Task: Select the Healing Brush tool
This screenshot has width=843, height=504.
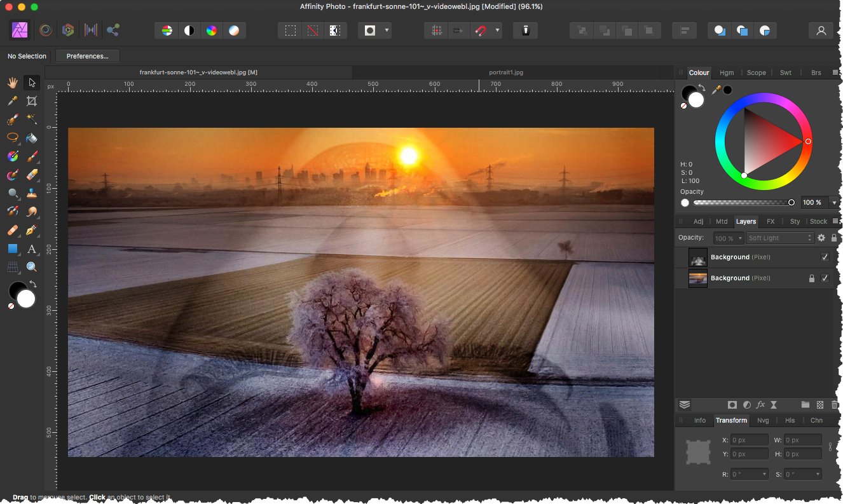Action: pos(11,230)
